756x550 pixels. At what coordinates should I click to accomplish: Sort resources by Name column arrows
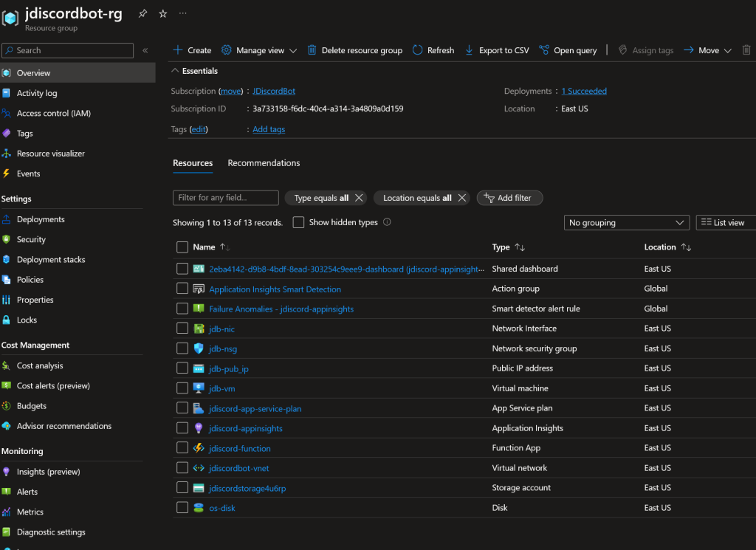[x=225, y=247]
